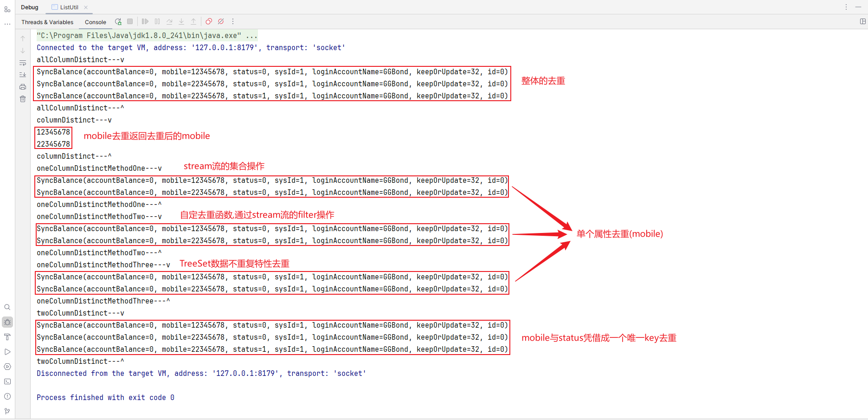Open the debugger toolbar more-actions menu
The image size is (868, 420).
click(x=233, y=21)
